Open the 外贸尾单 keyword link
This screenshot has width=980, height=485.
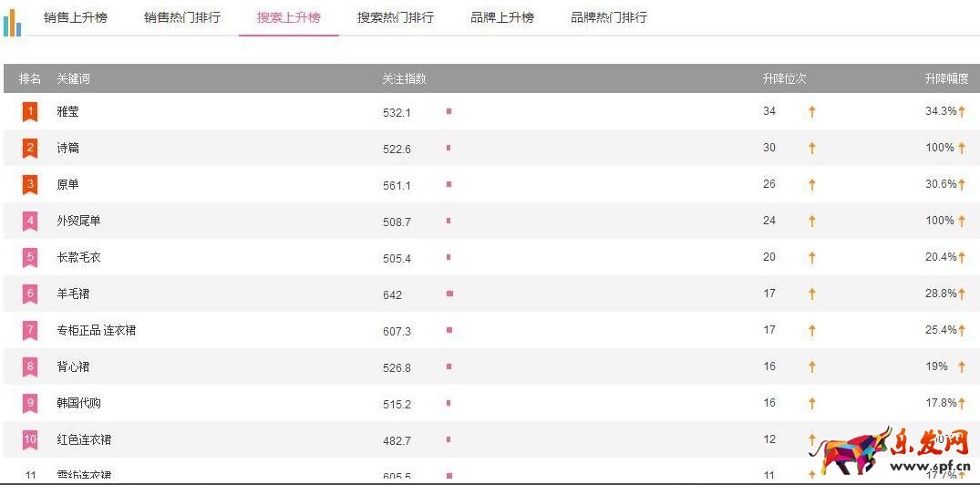tap(78, 221)
